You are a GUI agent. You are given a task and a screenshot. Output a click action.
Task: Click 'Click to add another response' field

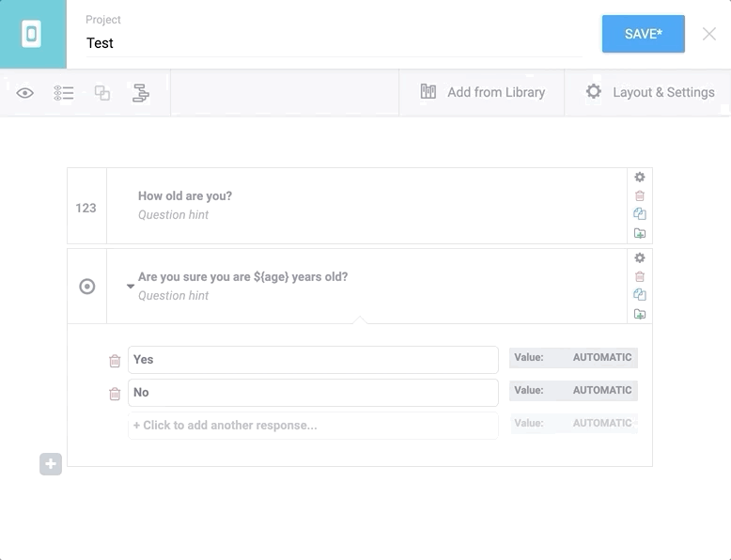(313, 426)
